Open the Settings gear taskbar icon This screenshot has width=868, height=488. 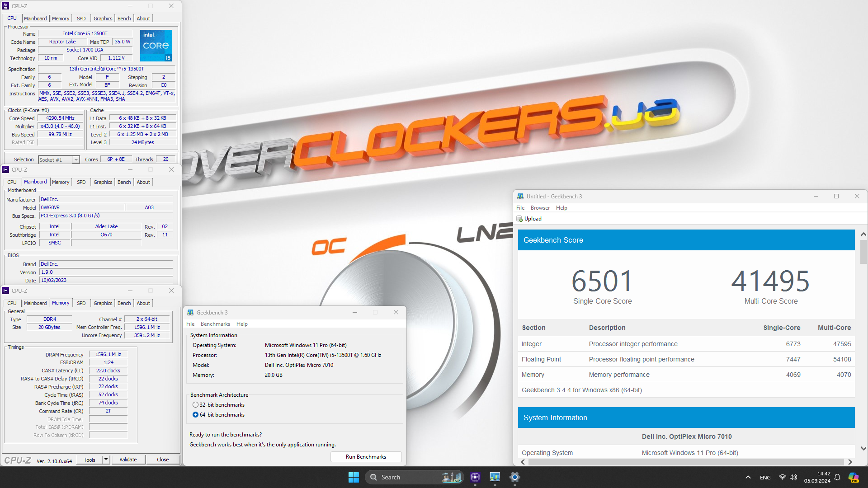(x=515, y=477)
